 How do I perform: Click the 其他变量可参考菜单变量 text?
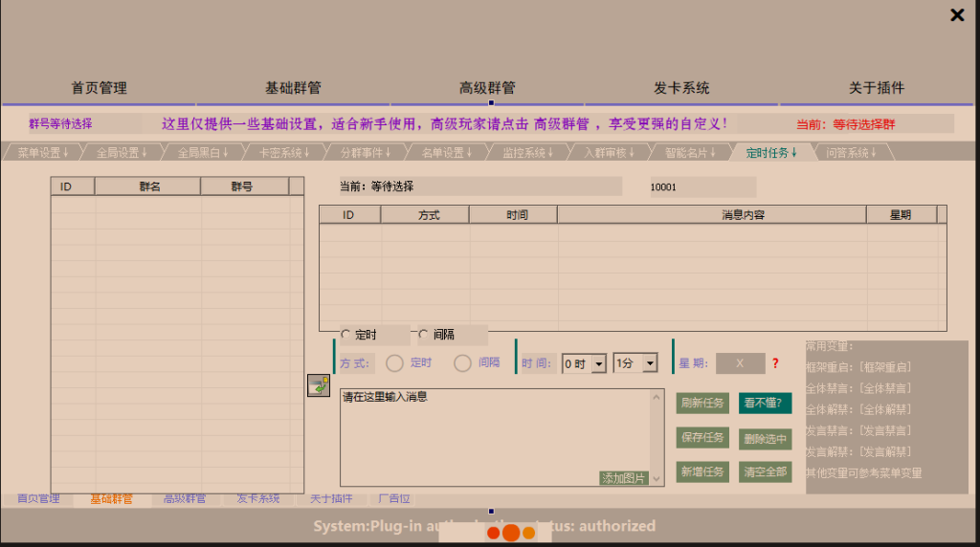point(864,473)
